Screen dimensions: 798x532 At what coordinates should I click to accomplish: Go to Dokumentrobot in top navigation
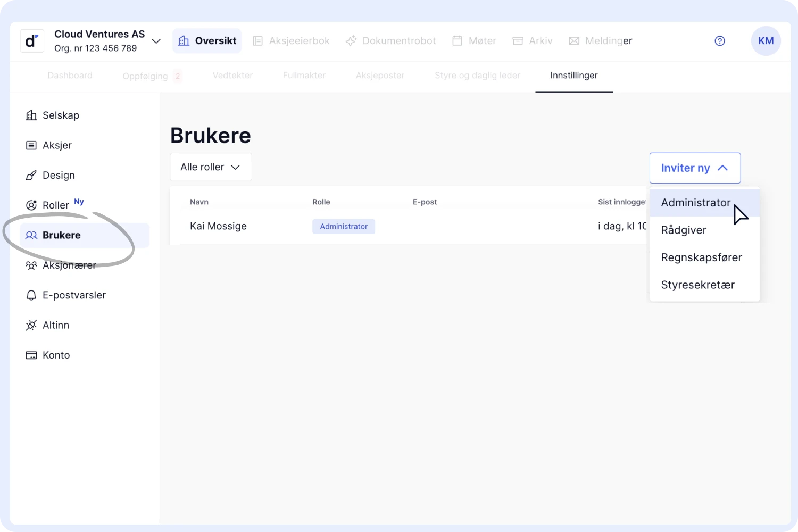click(x=391, y=41)
